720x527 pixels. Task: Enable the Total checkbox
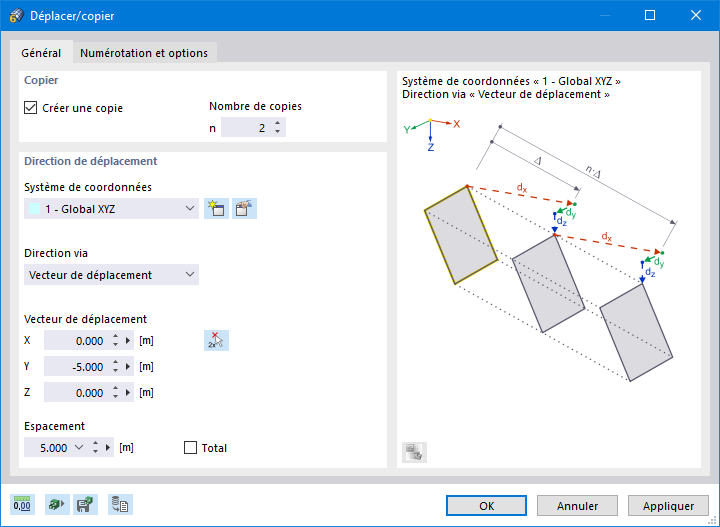tap(190, 448)
